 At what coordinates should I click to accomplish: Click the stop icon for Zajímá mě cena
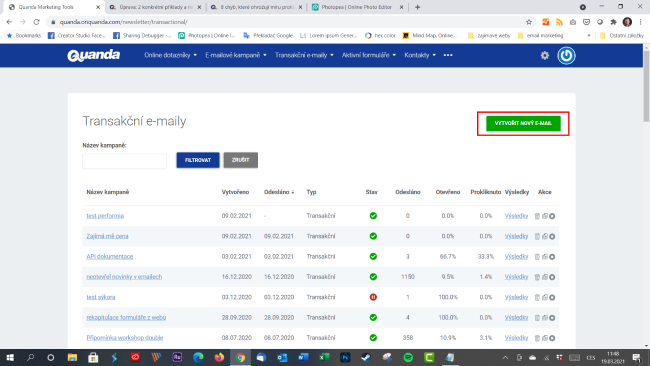552,236
